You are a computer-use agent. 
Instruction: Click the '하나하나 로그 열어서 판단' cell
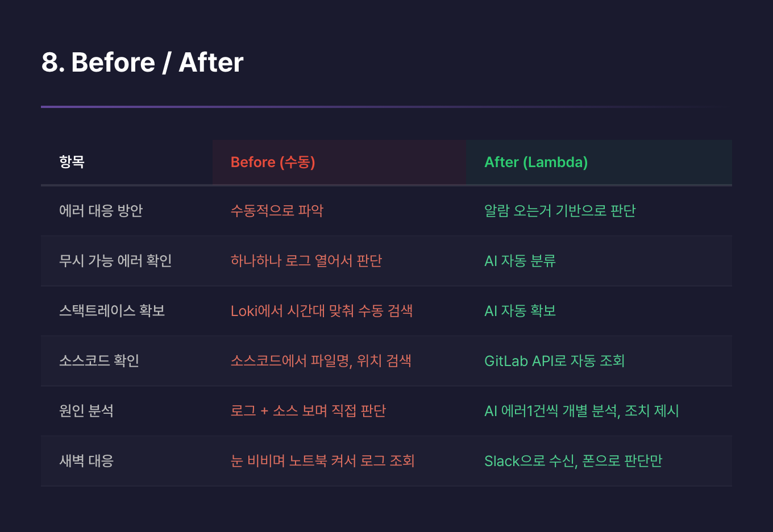[x=306, y=261]
